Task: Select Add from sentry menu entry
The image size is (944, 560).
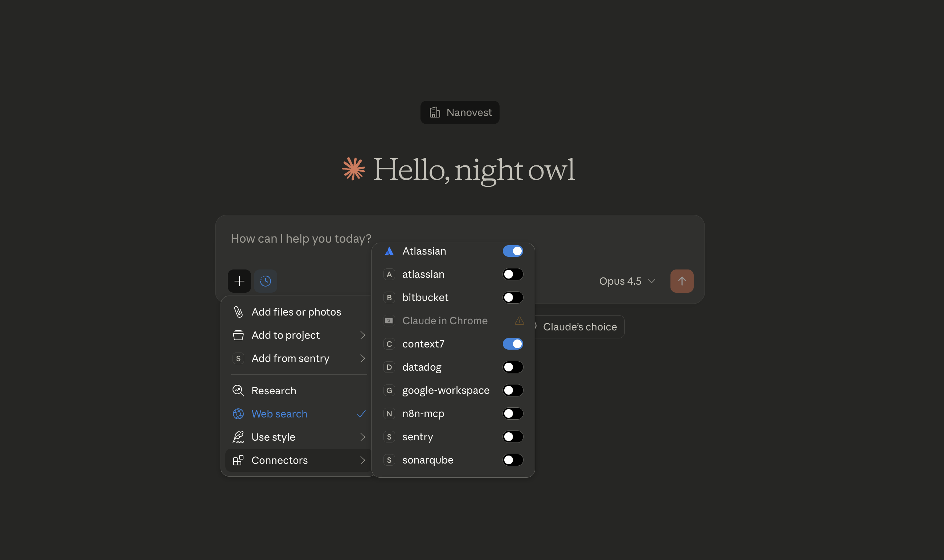Action: point(298,358)
